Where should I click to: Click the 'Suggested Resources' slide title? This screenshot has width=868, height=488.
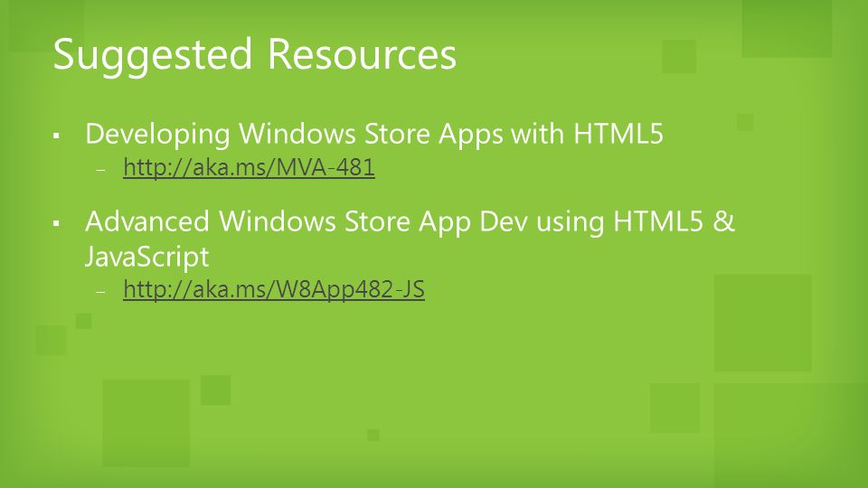(255, 55)
